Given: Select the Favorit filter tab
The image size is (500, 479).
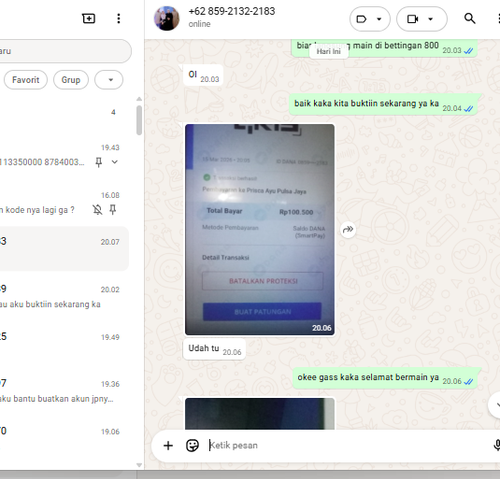Looking at the screenshot, I should (x=26, y=80).
